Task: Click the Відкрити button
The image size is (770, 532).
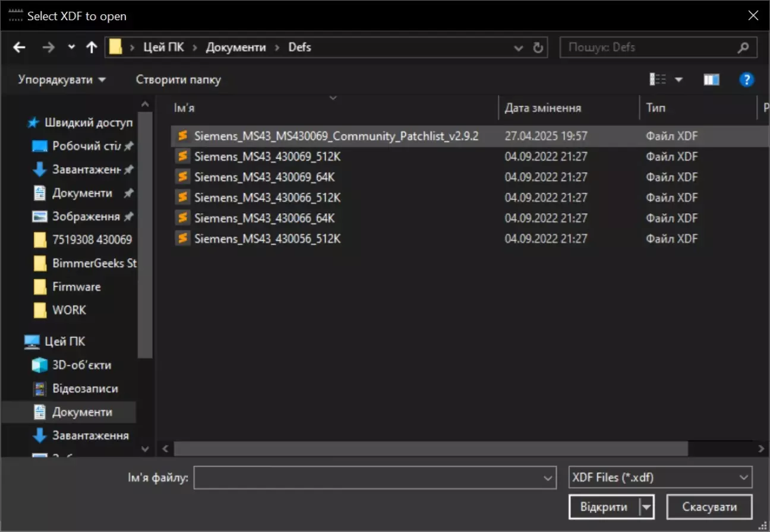Action: [604, 507]
